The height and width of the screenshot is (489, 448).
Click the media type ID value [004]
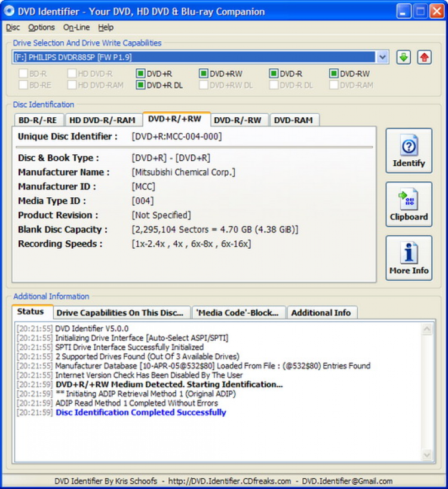(x=143, y=201)
